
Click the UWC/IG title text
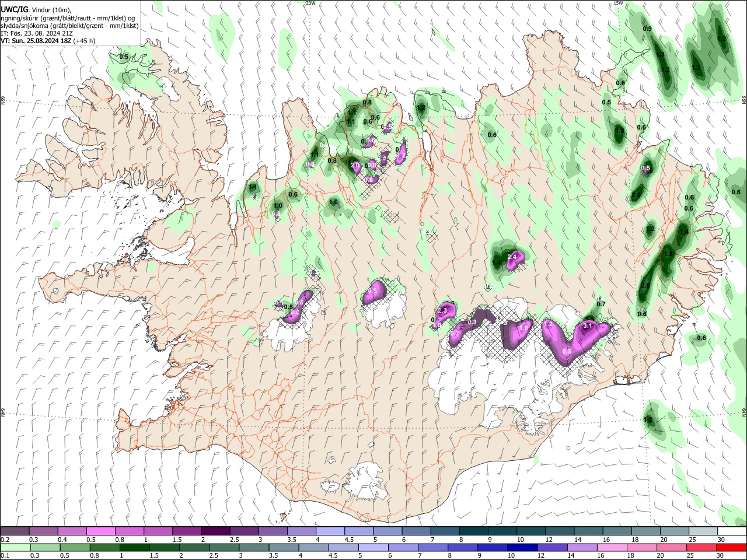point(13,9)
